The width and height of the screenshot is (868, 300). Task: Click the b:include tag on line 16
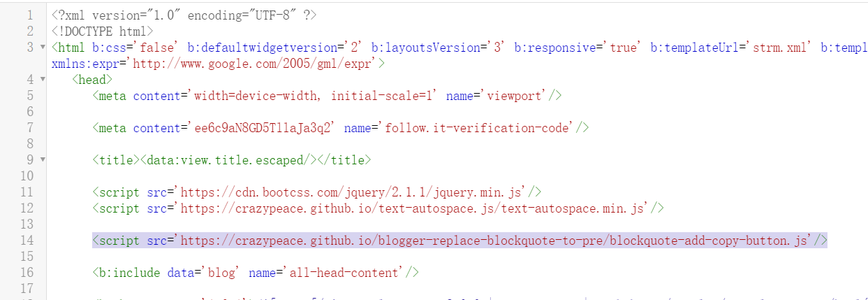126,272
